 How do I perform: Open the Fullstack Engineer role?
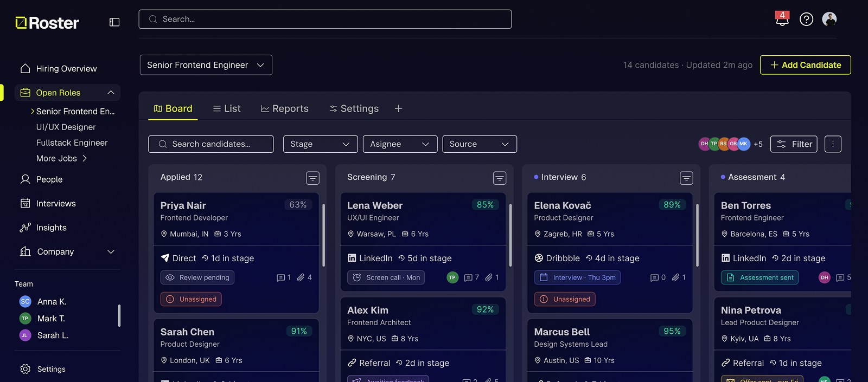click(72, 143)
